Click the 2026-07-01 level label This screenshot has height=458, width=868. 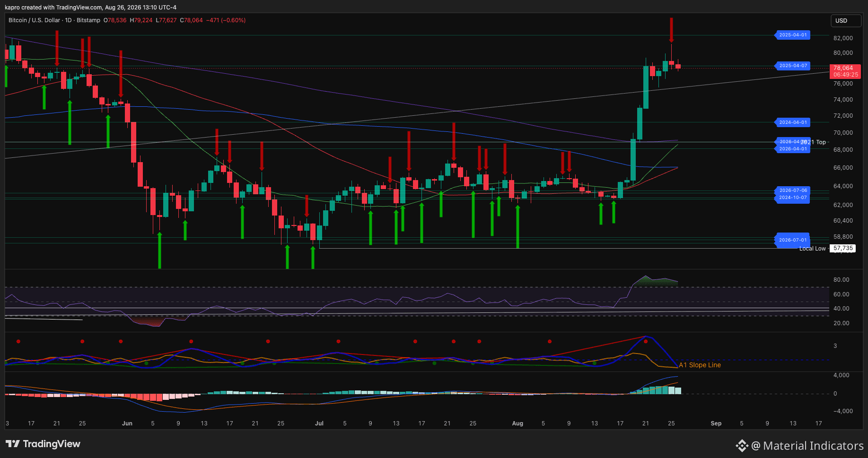[792, 240]
